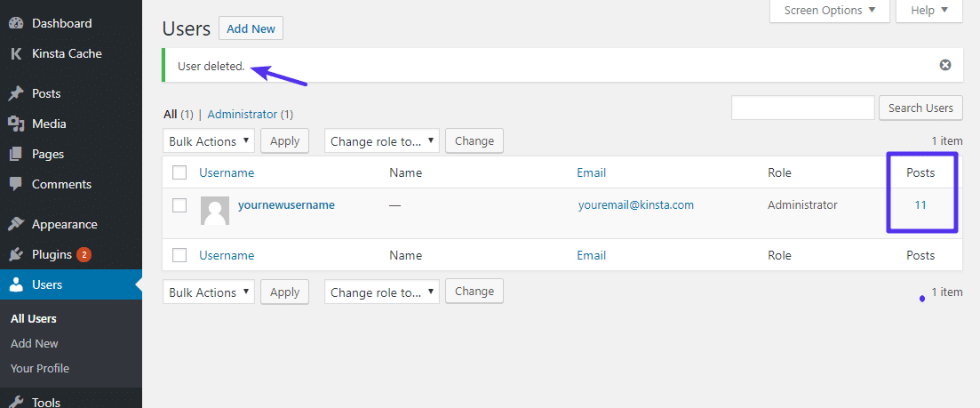Viewport: 980px width, 408px height.
Task: Click the Search Users button
Action: [x=920, y=108]
